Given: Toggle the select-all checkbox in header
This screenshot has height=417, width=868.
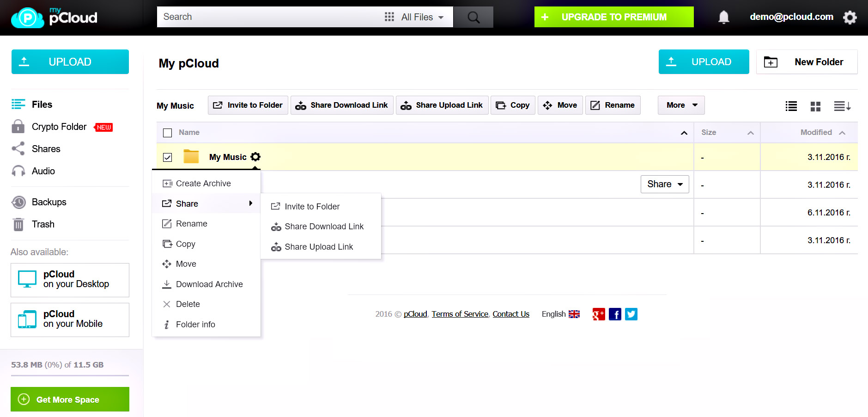Looking at the screenshot, I should pyautogui.click(x=168, y=133).
